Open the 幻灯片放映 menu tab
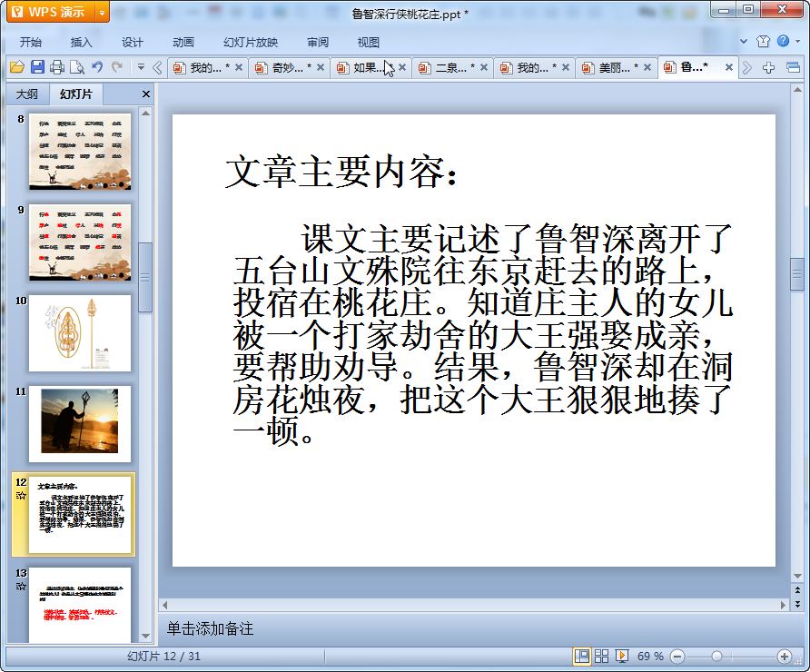 point(251,43)
